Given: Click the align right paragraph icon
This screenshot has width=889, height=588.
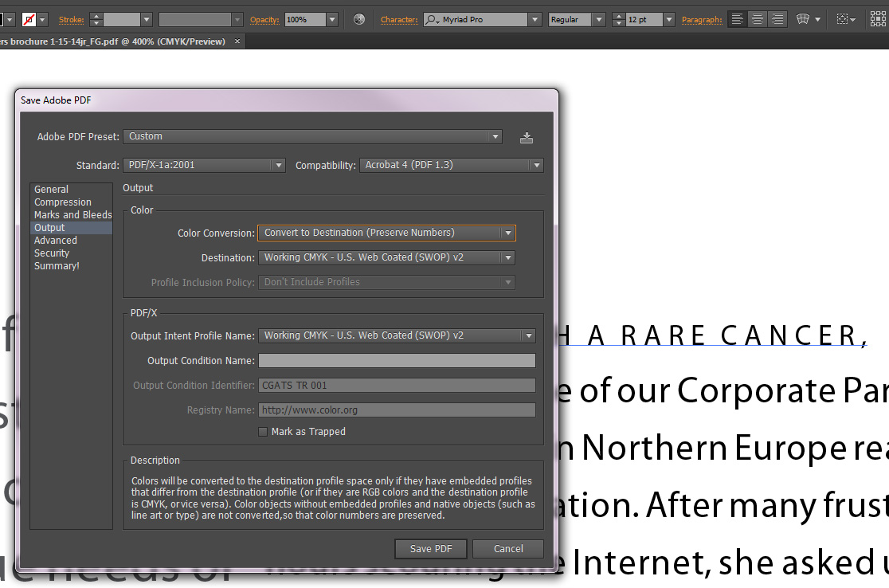Looking at the screenshot, I should click(777, 19).
